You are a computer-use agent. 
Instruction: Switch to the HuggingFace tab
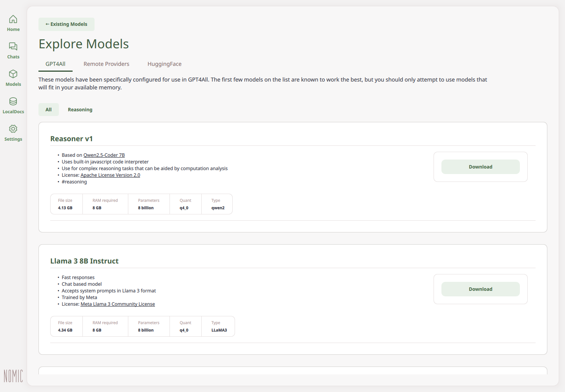pos(164,64)
